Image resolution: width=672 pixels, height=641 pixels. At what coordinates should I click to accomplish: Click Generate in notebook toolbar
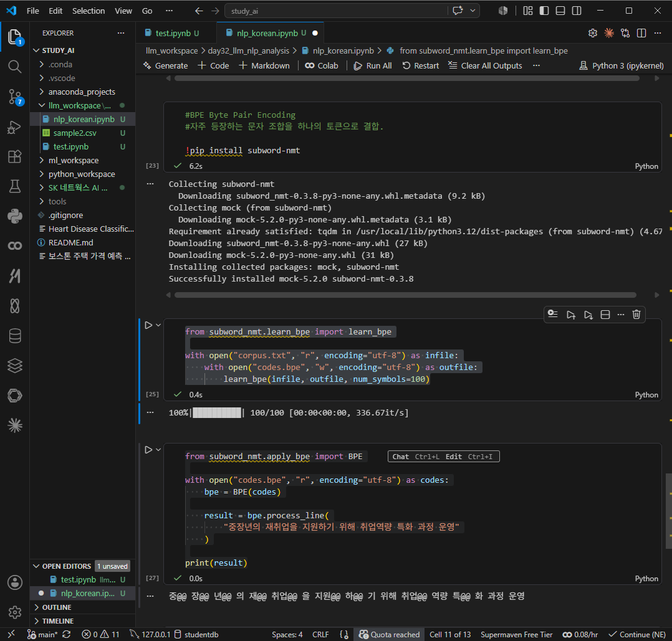point(166,65)
